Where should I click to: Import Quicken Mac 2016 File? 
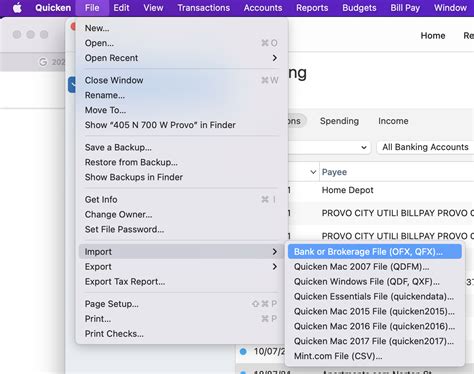click(375, 326)
